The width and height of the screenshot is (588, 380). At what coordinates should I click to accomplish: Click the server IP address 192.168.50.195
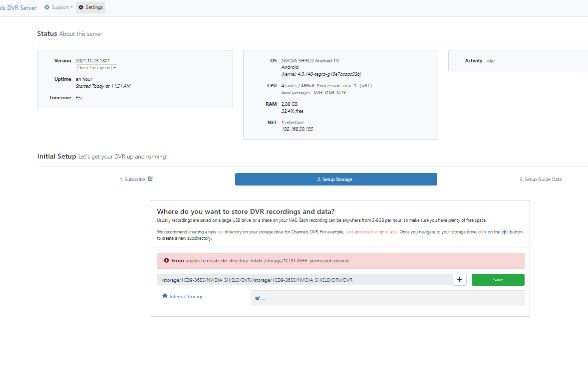click(297, 129)
